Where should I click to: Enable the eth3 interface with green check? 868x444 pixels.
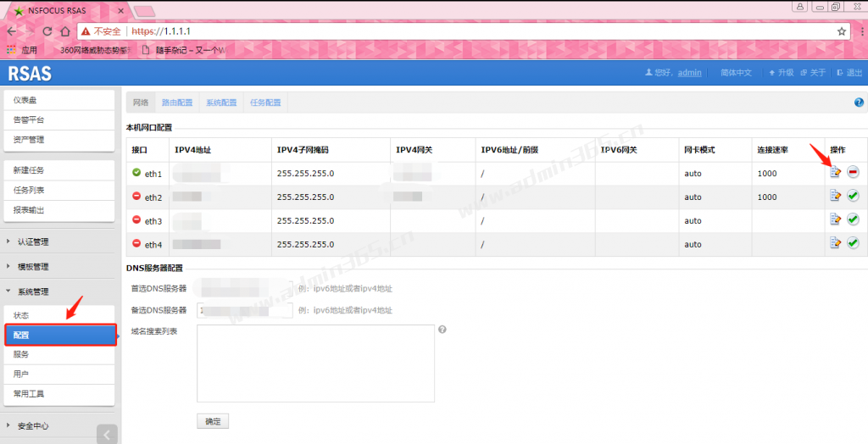tap(853, 219)
